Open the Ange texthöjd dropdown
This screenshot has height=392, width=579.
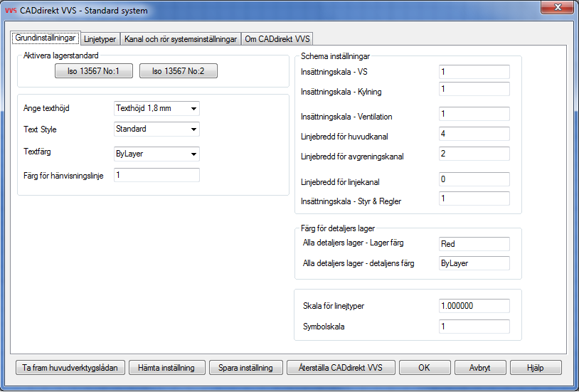tap(156, 109)
